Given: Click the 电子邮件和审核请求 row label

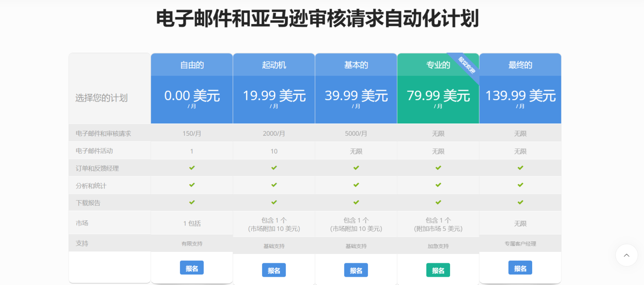Looking at the screenshot, I should (x=104, y=134).
